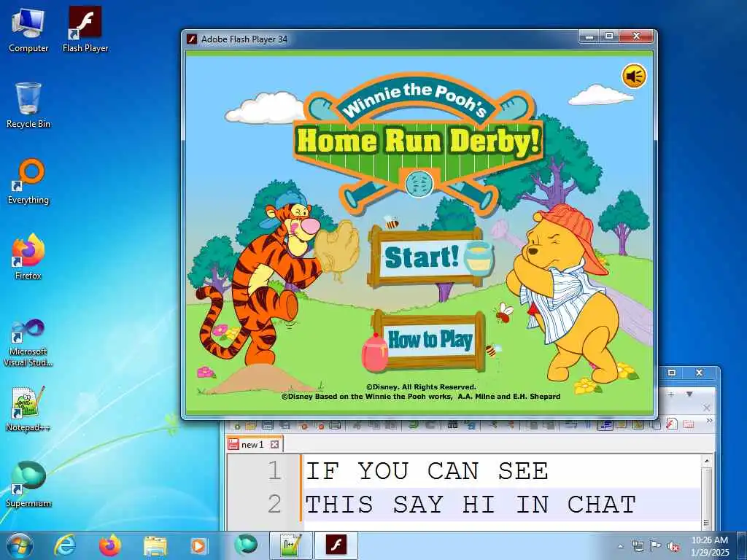Click the Notepad++ Undo toolbar icon

414,424
